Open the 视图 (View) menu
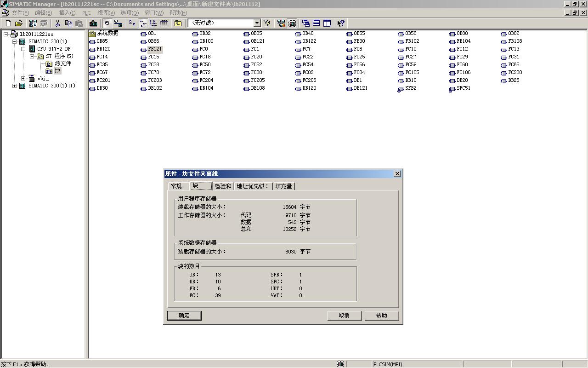This screenshot has width=588, height=368. click(x=106, y=13)
